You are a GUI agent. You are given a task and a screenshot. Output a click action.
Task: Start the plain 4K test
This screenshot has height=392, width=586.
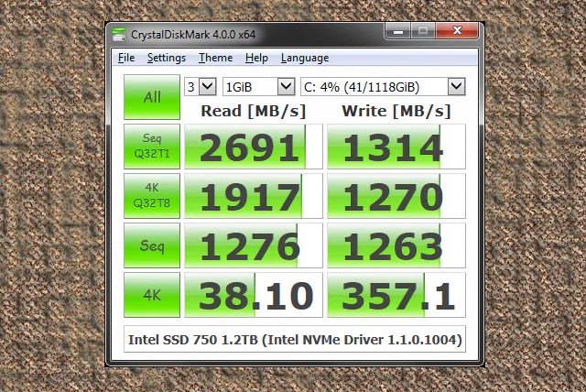pos(152,295)
